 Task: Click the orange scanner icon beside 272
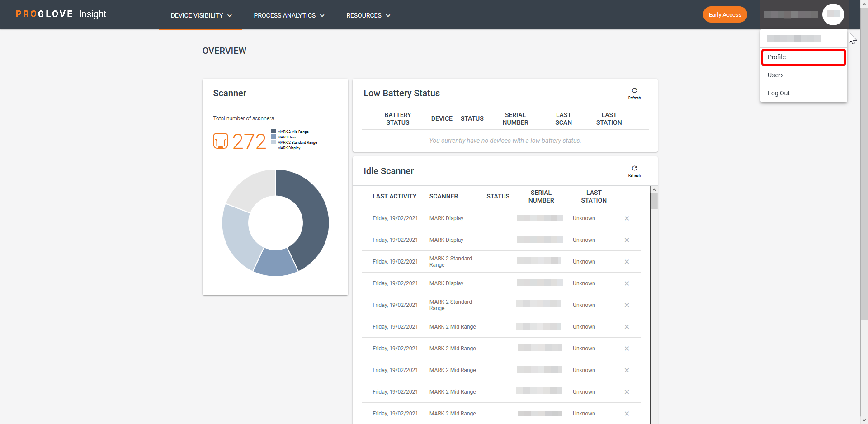[x=221, y=141]
